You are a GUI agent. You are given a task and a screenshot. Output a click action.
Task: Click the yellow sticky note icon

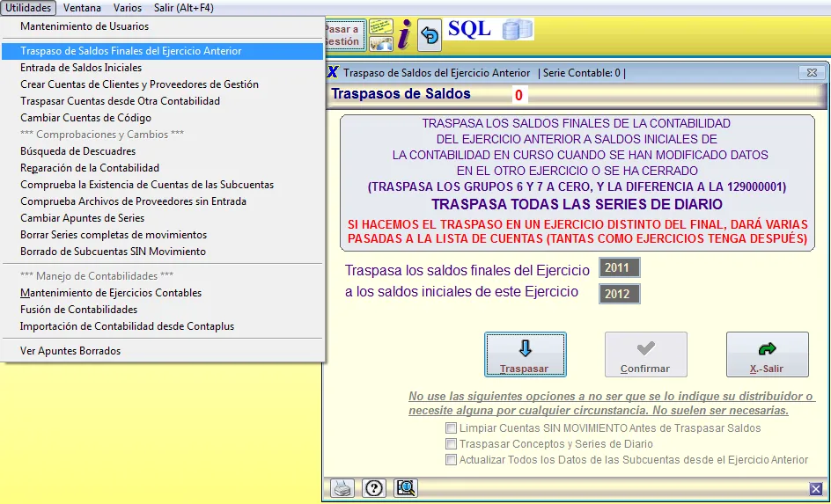380,34
